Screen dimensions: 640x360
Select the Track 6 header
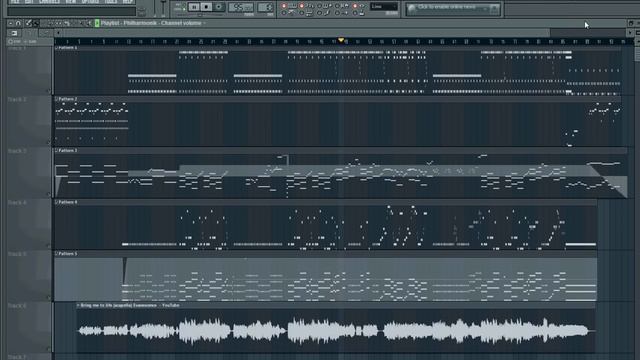click(x=29, y=328)
